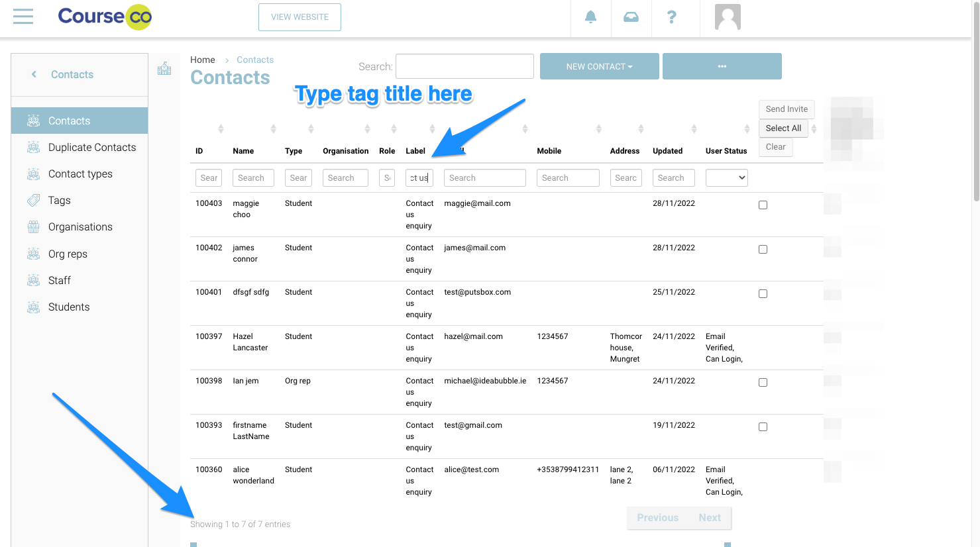Open the User Status filter dropdown
This screenshot has height=547, width=980.
coord(726,177)
